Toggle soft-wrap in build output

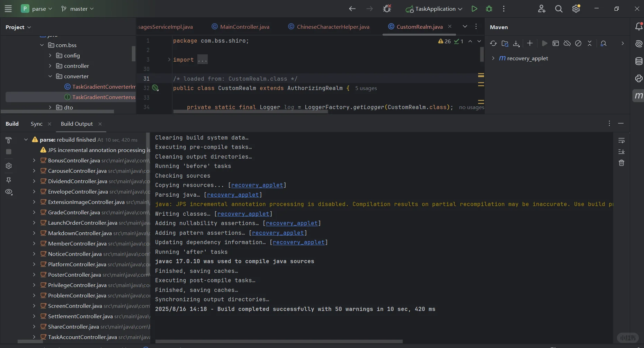[621, 141]
